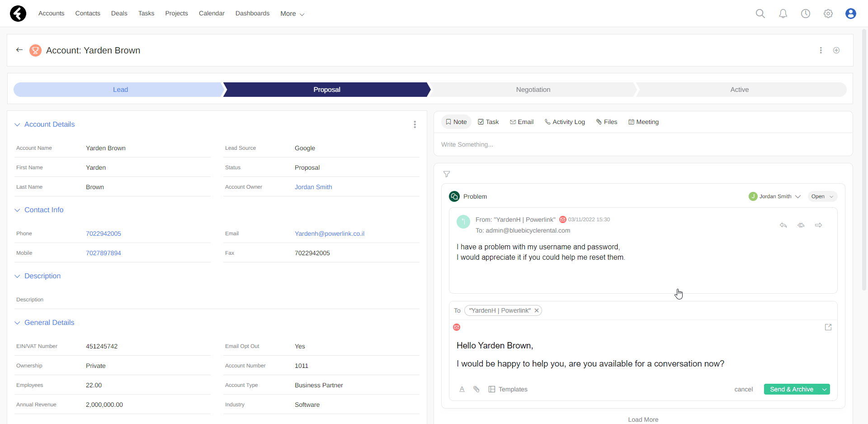
Task: Select the Proposal stage in the pipeline bar
Action: (326, 89)
